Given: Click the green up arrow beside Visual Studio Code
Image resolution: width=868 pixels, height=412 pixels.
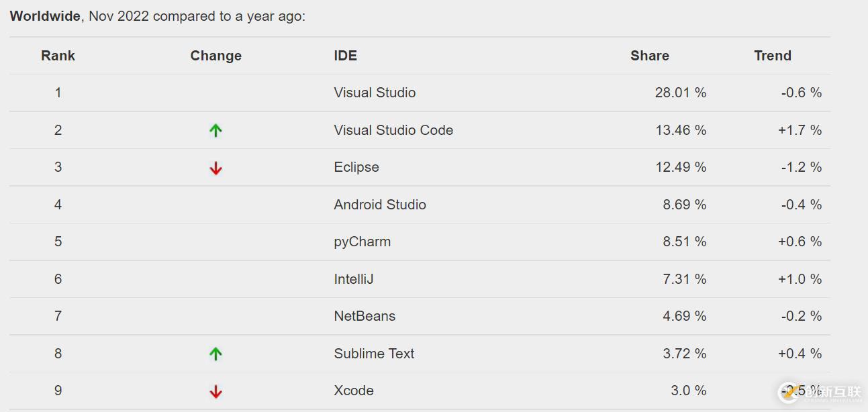Looking at the screenshot, I should (x=215, y=131).
